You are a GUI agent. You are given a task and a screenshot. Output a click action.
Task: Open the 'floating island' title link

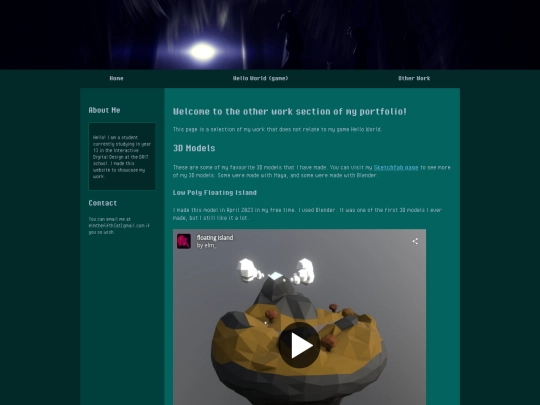[215, 238]
